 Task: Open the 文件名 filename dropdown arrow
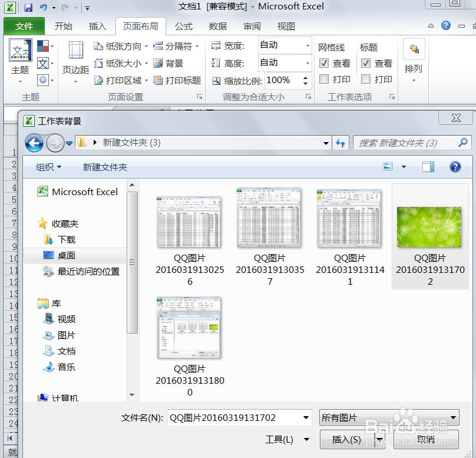pos(306,417)
